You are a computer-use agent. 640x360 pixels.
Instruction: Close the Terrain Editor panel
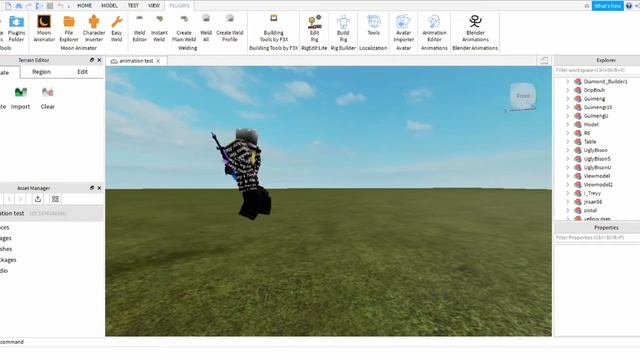pyautogui.click(x=99, y=60)
